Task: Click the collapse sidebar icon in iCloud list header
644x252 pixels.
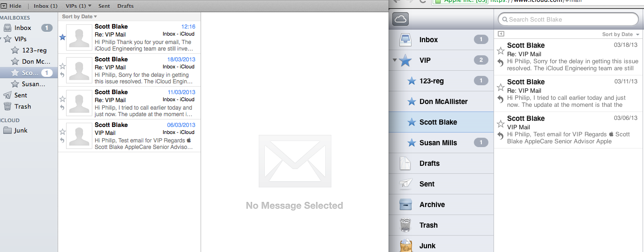Action: click(x=501, y=34)
